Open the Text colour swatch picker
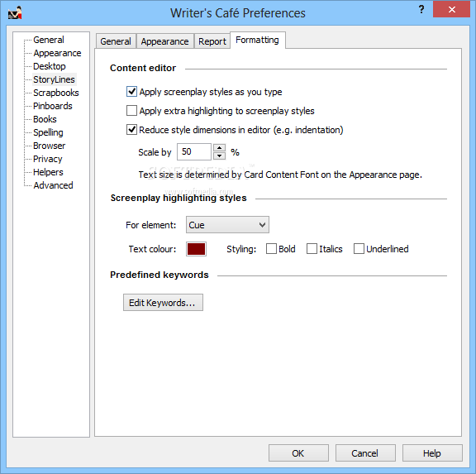The image size is (476, 474). coord(196,249)
